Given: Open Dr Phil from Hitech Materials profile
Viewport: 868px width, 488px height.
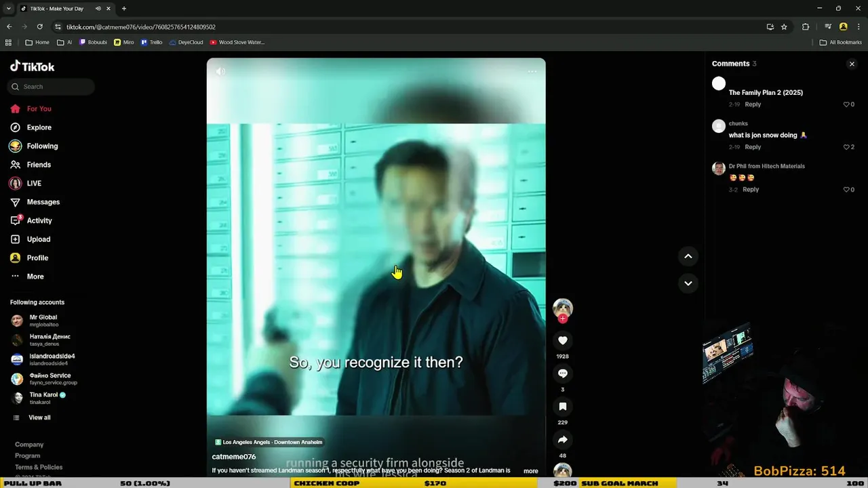Looking at the screenshot, I should [x=766, y=166].
